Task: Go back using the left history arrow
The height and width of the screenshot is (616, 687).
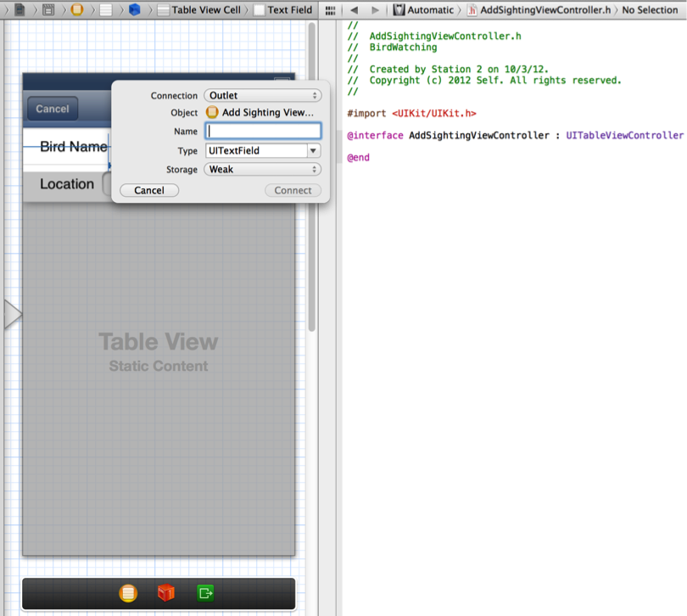Action: (355, 10)
